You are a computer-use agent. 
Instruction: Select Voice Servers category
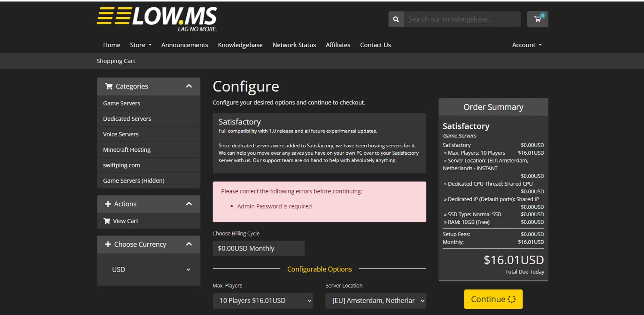(149, 134)
